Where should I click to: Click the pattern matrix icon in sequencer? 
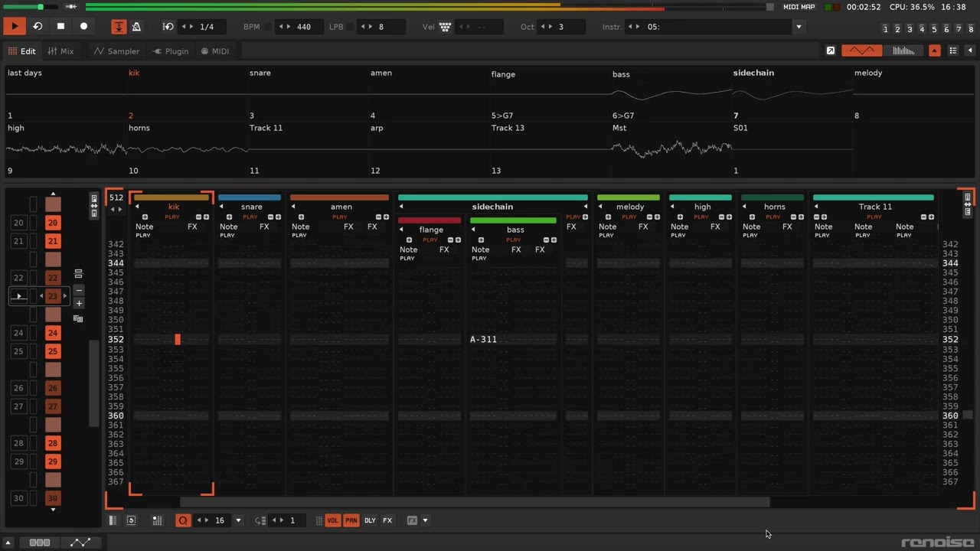(x=78, y=318)
